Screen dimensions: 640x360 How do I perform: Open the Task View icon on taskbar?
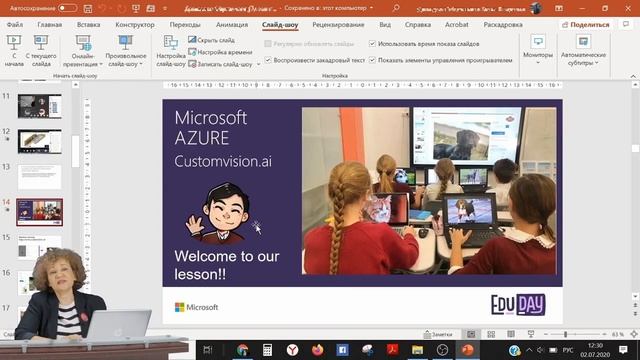click(208, 350)
